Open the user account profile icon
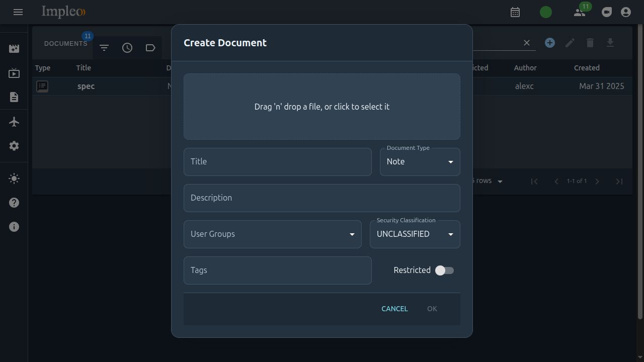The width and height of the screenshot is (644, 362). click(x=626, y=12)
